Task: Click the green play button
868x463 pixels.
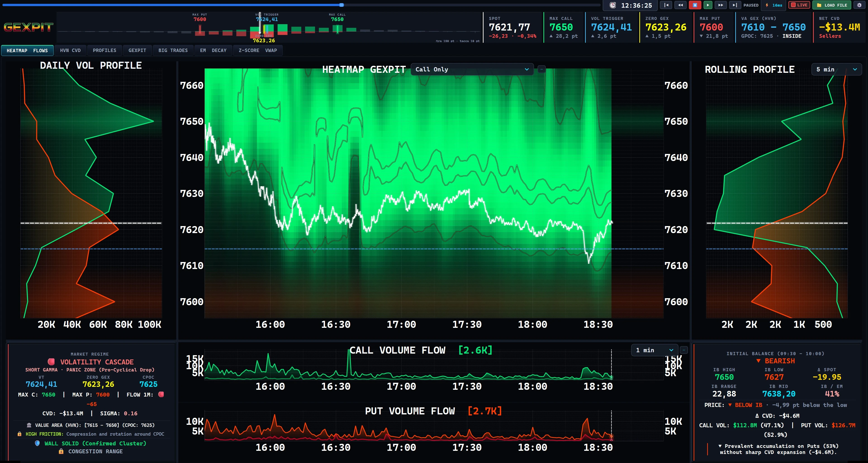Action: [708, 5]
